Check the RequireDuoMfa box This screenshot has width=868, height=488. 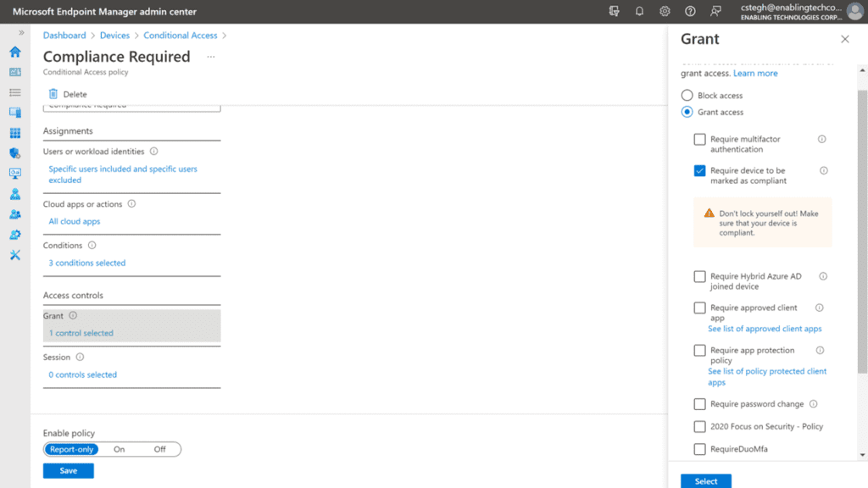(699, 449)
